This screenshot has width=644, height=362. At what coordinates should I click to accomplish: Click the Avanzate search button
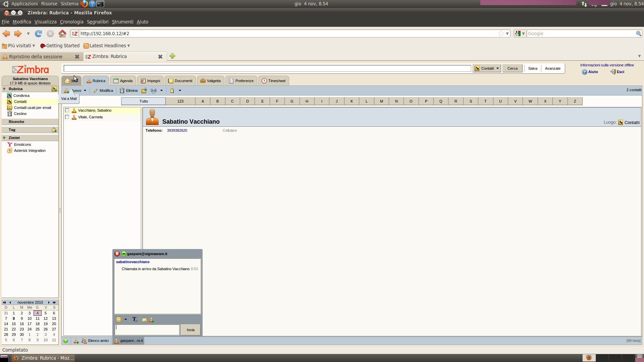click(553, 68)
